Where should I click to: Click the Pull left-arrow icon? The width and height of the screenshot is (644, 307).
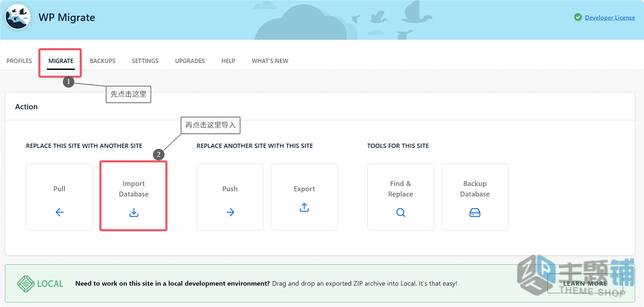pos(59,212)
